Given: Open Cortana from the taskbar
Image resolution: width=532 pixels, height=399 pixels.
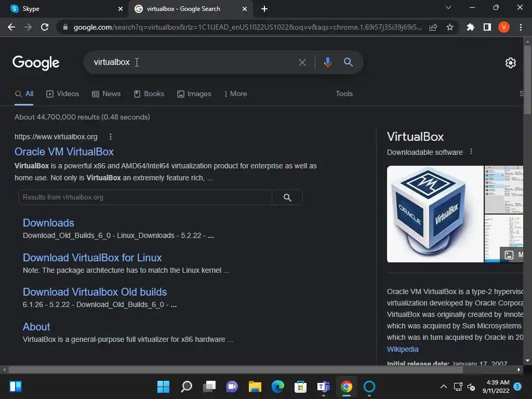Looking at the screenshot, I should click(369, 387).
